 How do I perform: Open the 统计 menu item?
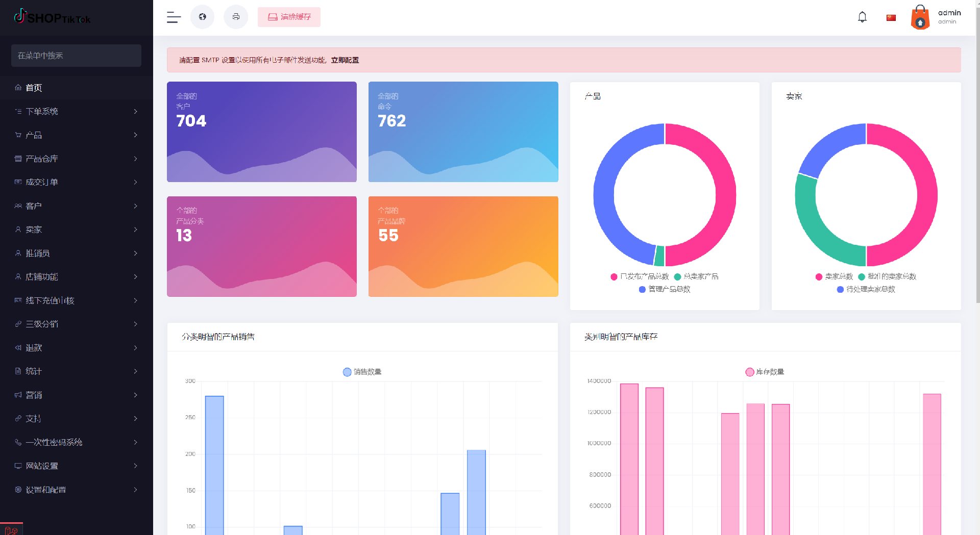pos(77,371)
